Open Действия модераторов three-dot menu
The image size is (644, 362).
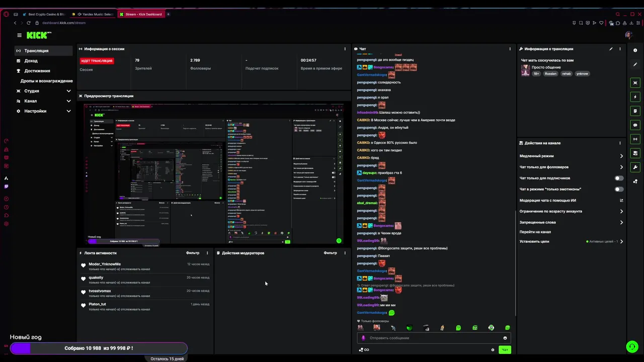tap(345, 253)
